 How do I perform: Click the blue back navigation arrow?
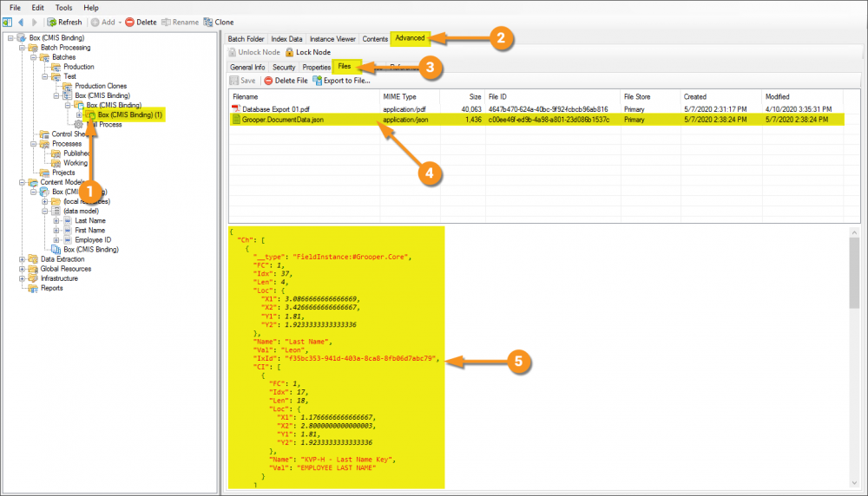[x=22, y=22]
